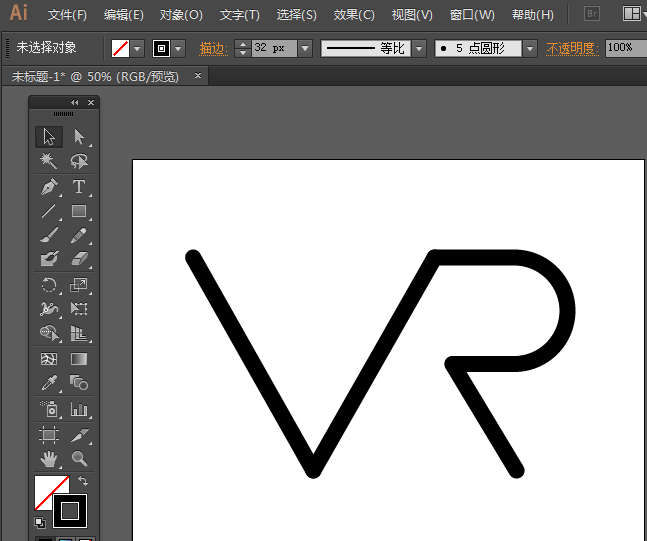Select the Artboard tool
The height and width of the screenshot is (541, 647).
click(x=49, y=435)
